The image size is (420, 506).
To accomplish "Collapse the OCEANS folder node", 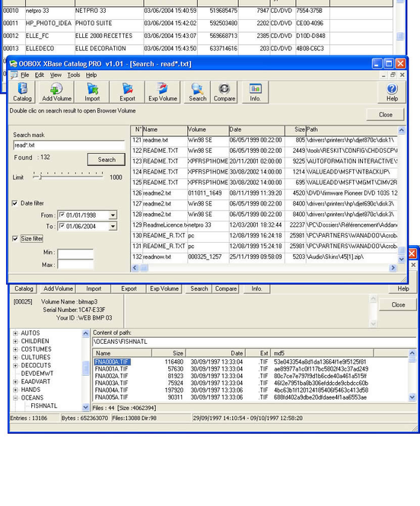I will pos(15,397).
